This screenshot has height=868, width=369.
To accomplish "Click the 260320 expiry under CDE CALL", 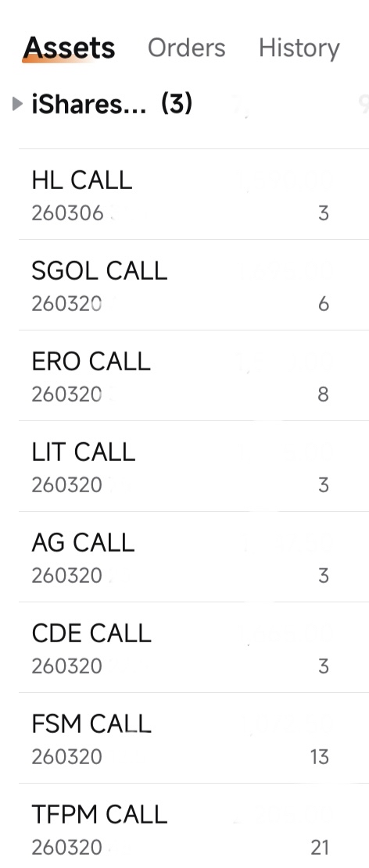I will tap(67, 666).
